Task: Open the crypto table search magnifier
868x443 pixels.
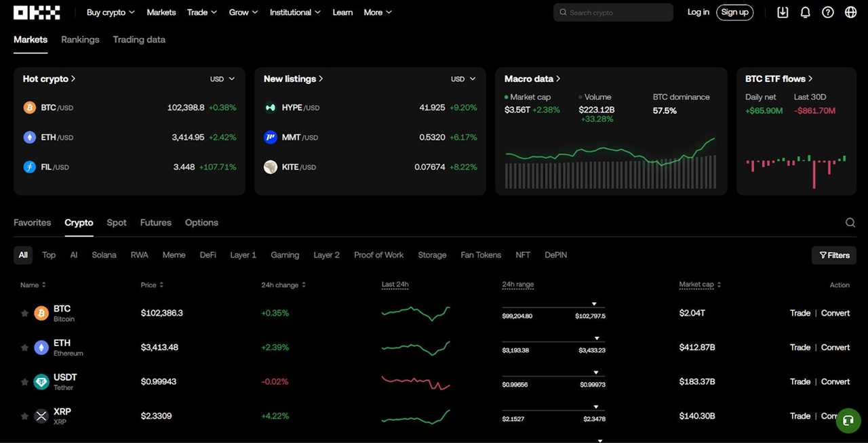Action: point(850,222)
